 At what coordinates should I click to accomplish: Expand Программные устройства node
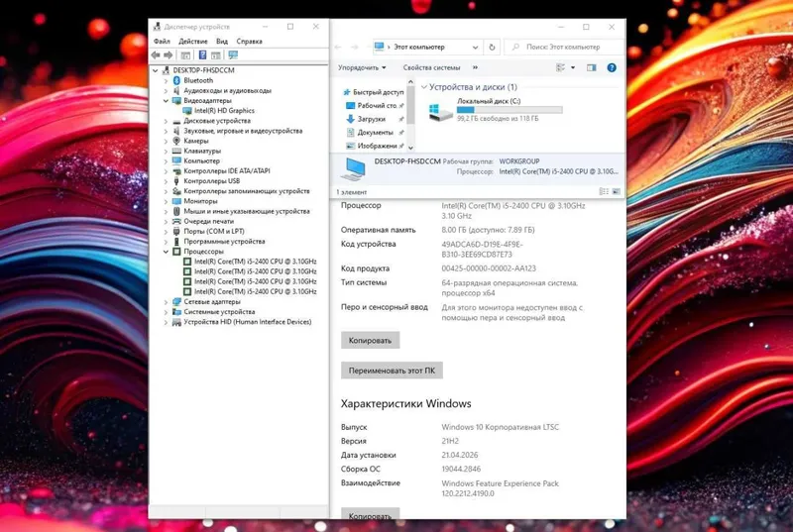(x=166, y=242)
